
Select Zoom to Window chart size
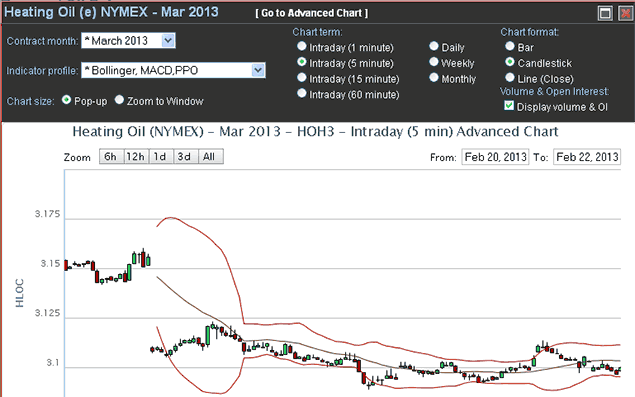119,100
